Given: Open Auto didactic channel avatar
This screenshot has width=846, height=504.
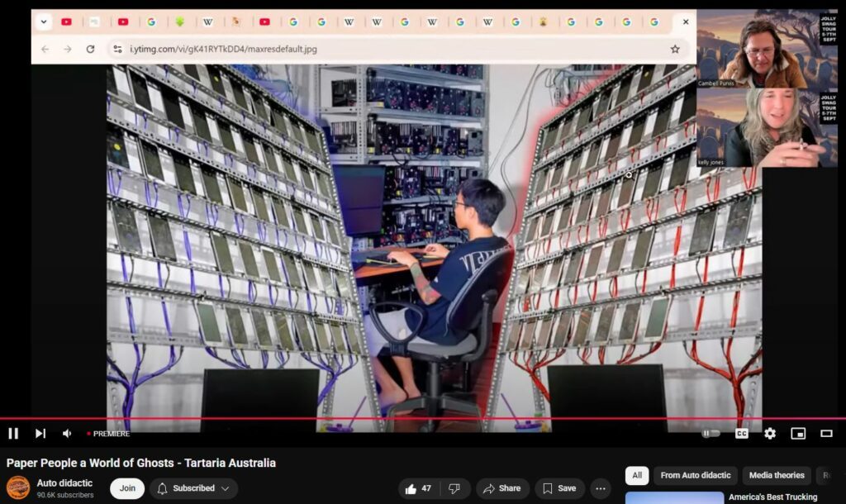Looking at the screenshot, I should [x=18, y=487].
